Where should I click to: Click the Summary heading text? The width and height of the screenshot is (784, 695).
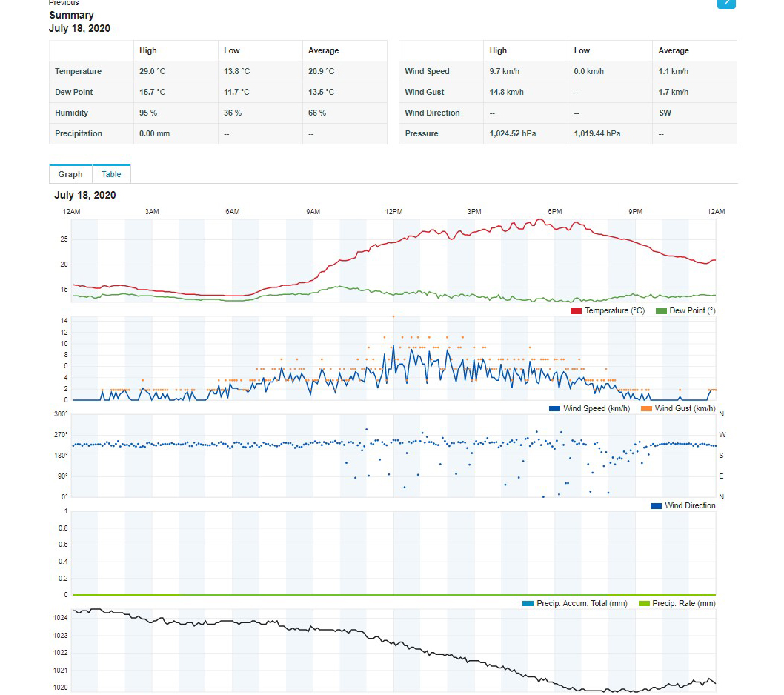click(71, 15)
